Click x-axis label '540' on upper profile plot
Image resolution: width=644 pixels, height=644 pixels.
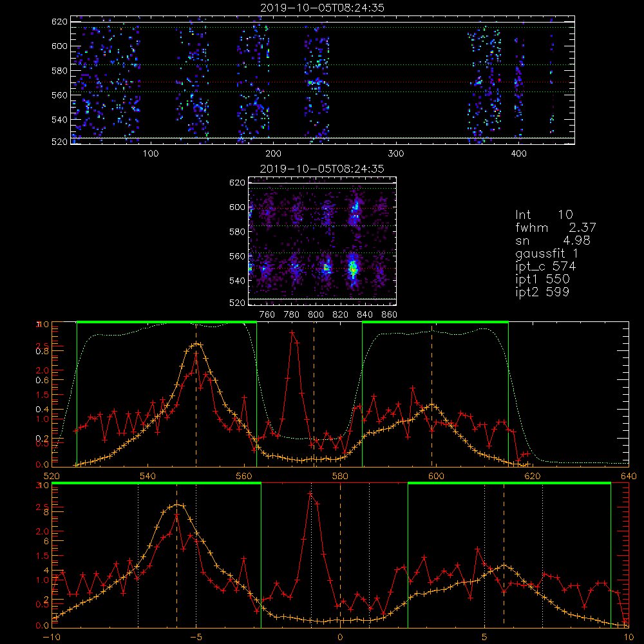[x=148, y=477]
